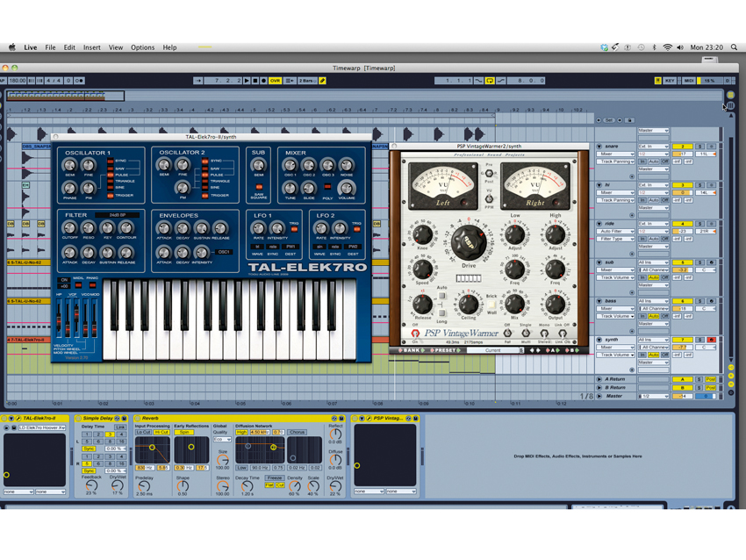
Task: Open the ride track Auto Filter device chooser
Action: point(617,231)
